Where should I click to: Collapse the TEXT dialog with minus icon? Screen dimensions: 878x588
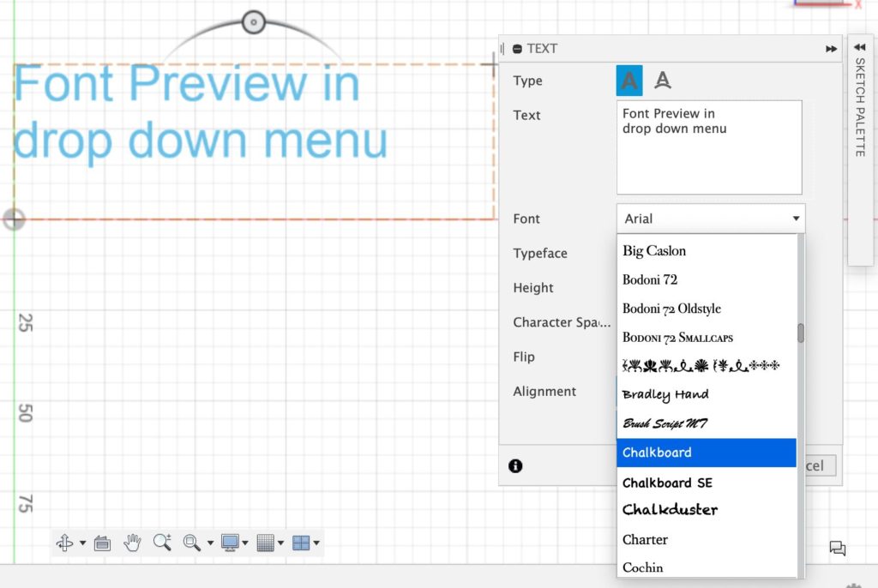pos(517,49)
